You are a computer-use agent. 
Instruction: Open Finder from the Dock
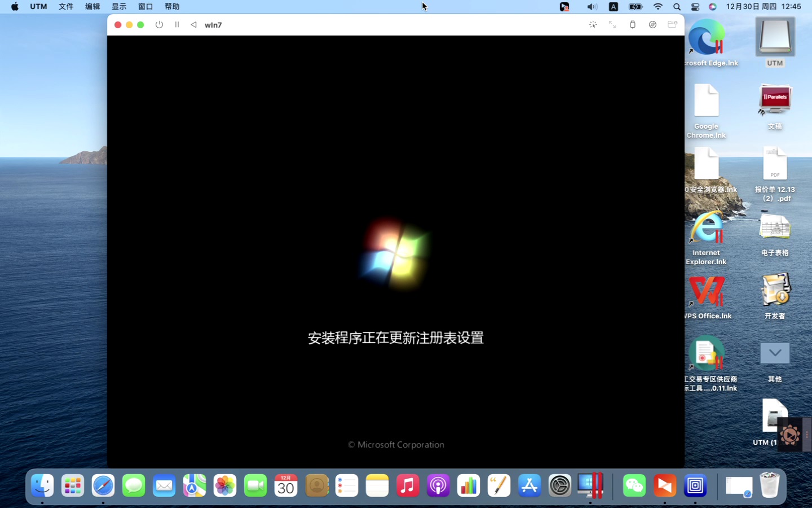(42, 485)
